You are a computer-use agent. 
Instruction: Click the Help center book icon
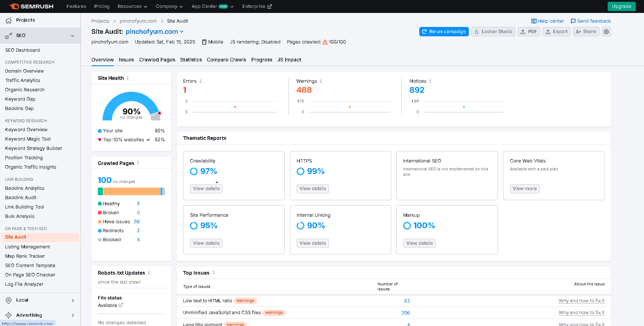point(534,21)
